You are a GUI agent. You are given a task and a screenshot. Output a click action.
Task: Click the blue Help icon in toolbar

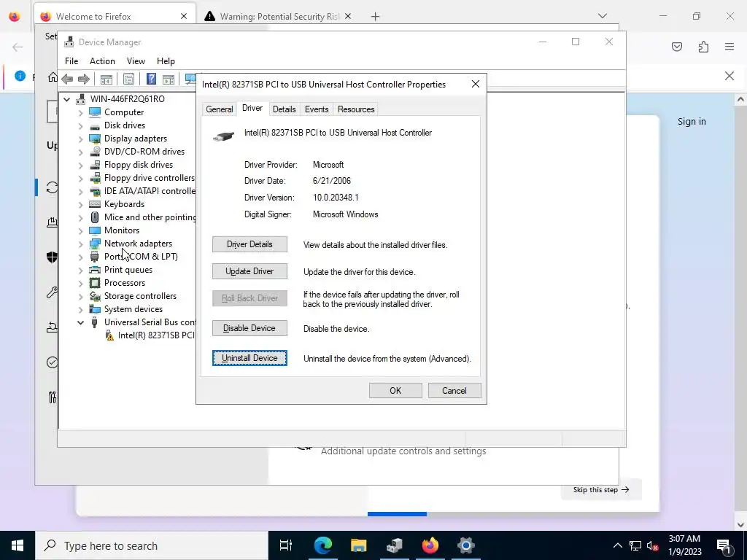click(151, 79)
